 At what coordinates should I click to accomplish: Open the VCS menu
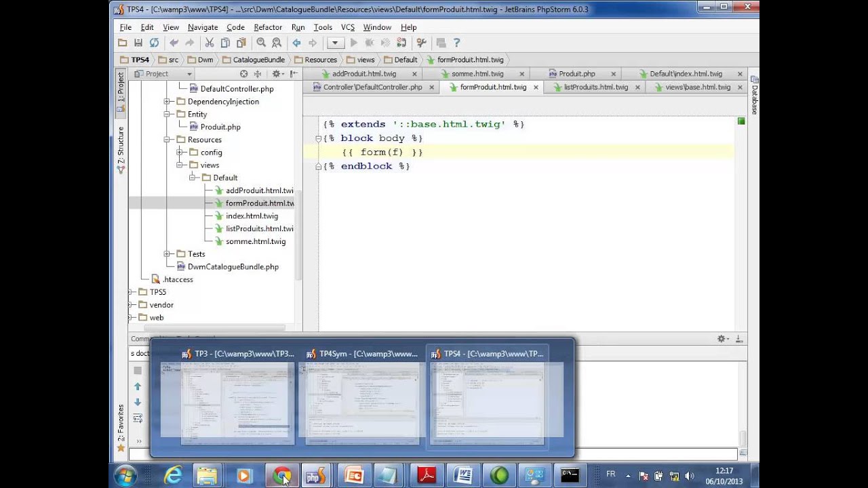(x=348, y=27)
